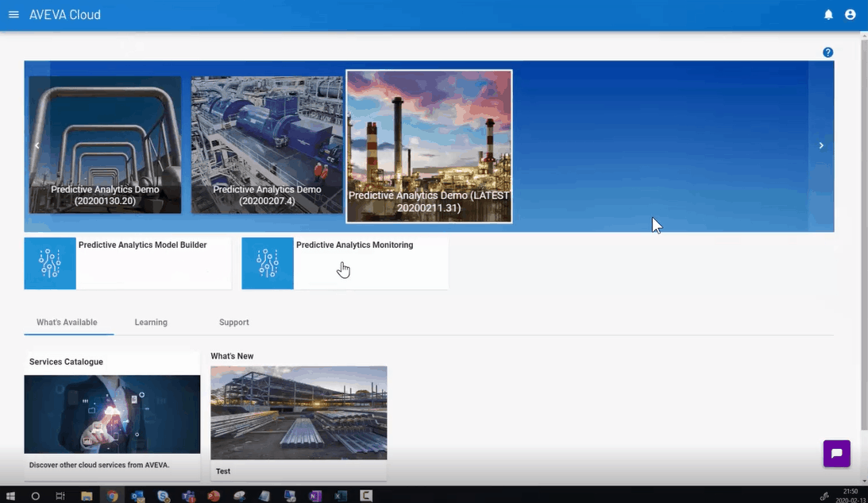Screen dimensions: 868x503
Task: Open PowerPoint from the taskbar
Action: click(x=214, y=496)
